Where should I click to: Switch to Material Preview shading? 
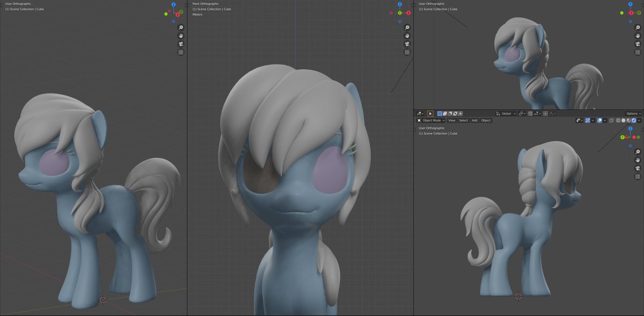point(628,120)
